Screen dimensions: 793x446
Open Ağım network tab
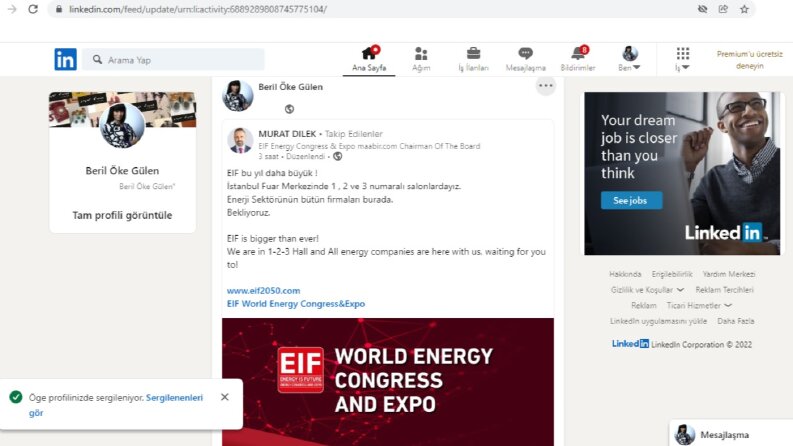pos(421,59)
